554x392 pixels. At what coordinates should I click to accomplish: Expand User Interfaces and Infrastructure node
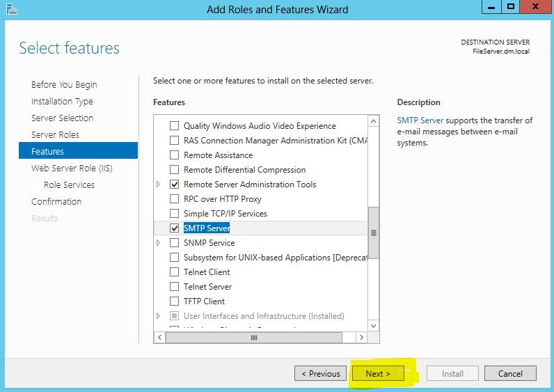coord(159,316)
